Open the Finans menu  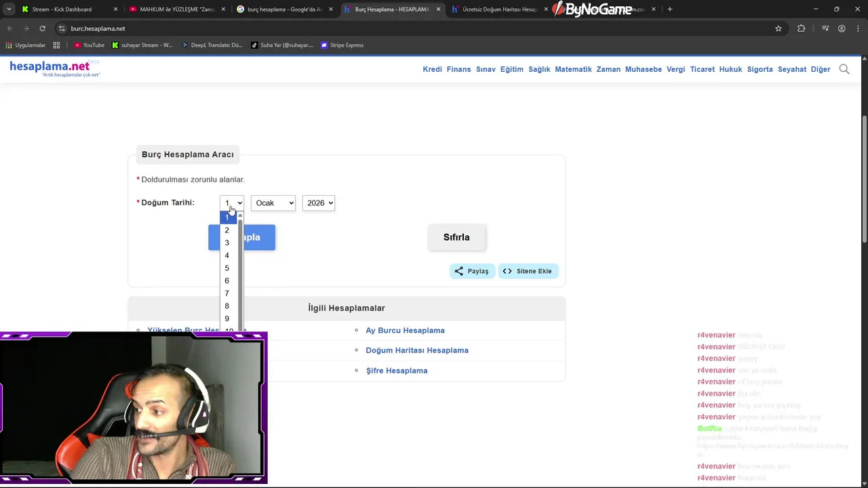pyautogui.click(x=458, y=69)
